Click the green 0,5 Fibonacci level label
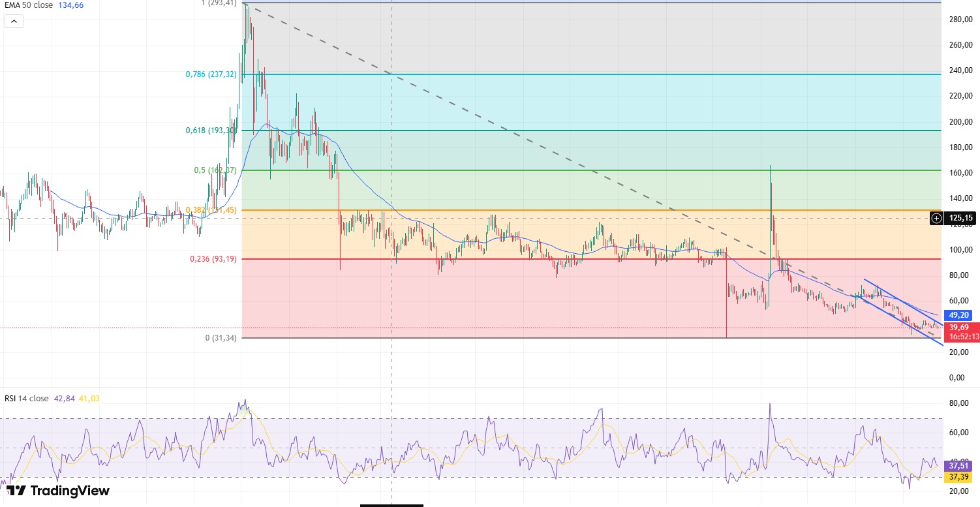 coord(215,170)
